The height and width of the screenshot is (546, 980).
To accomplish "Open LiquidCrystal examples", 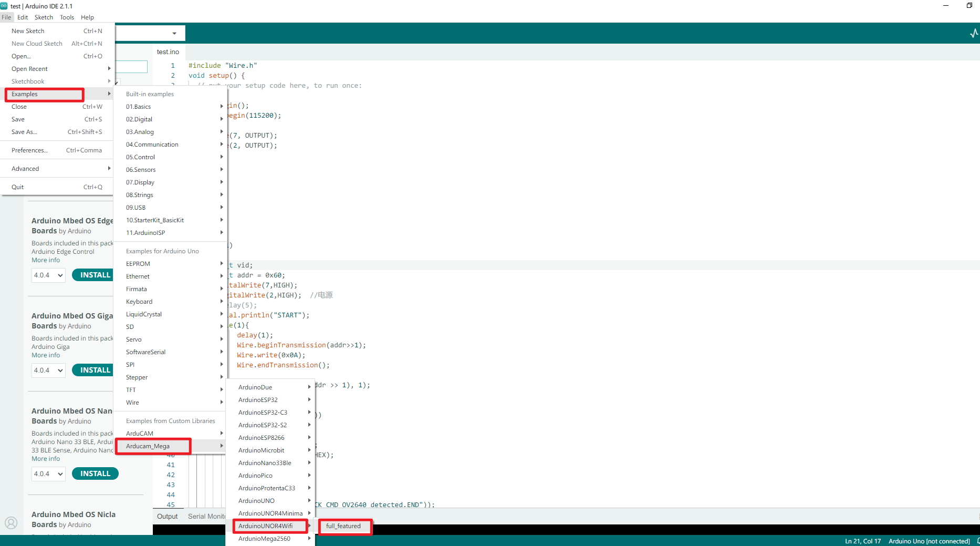I will (x=171, y=314).
